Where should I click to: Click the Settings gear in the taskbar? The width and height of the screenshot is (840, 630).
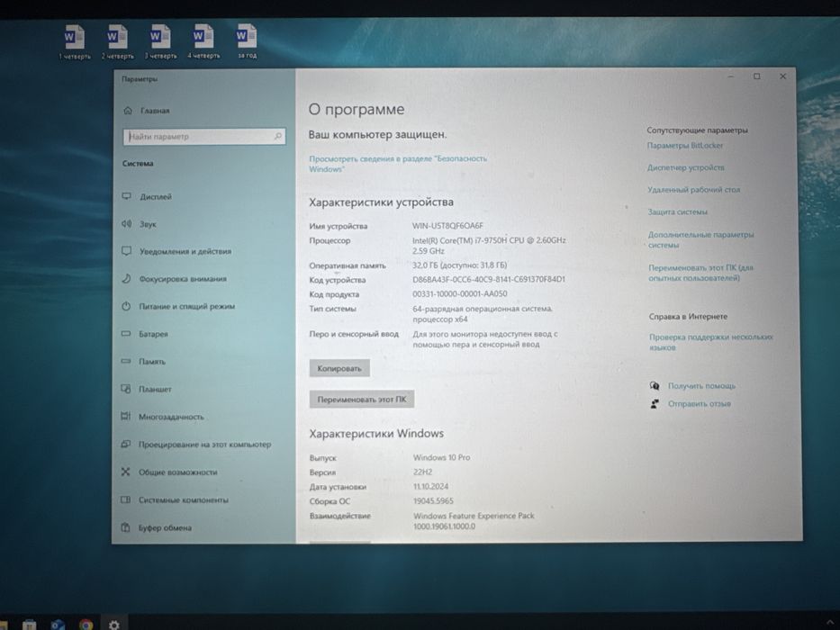113,624
